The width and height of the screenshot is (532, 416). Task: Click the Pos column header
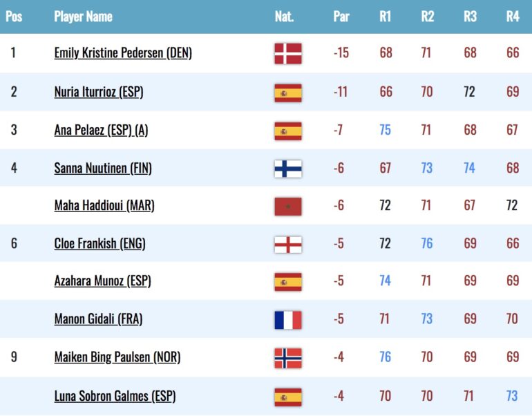(x=14, y=17)
